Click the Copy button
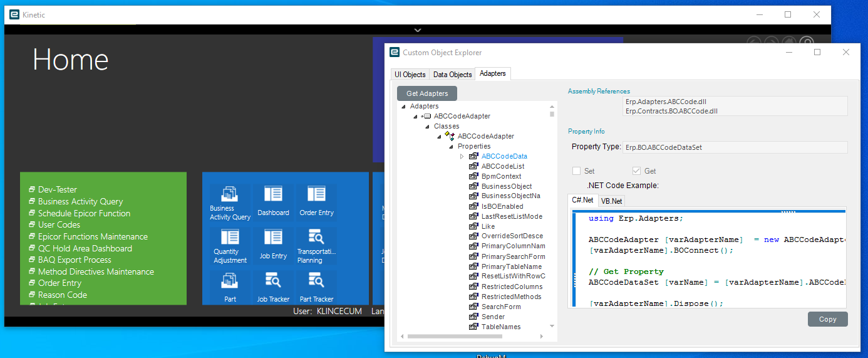This screenshot has height=358, width=868. [x=827, y=319]
